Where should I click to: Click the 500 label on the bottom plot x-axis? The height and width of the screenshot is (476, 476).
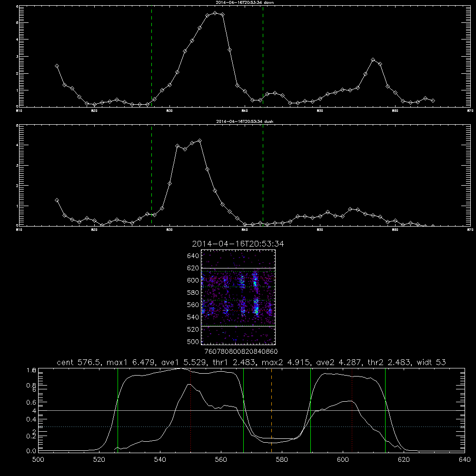38,459
